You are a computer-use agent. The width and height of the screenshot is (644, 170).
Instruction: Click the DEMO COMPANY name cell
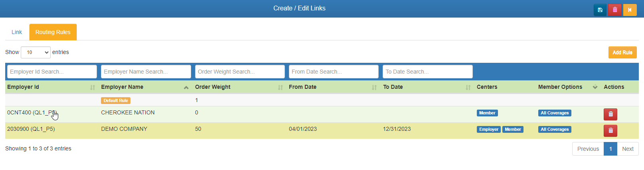124,129
